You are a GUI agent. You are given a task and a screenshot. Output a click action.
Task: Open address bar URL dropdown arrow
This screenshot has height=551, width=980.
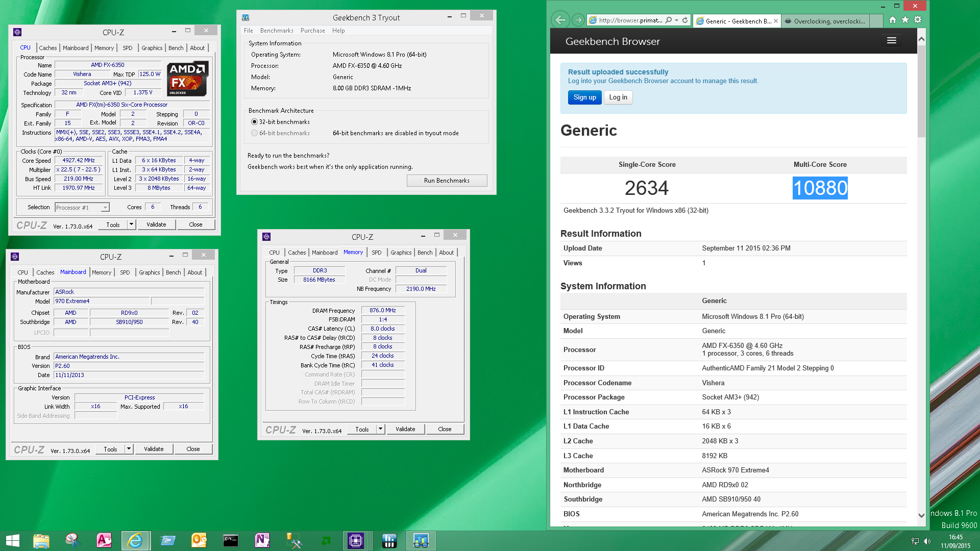677,20
